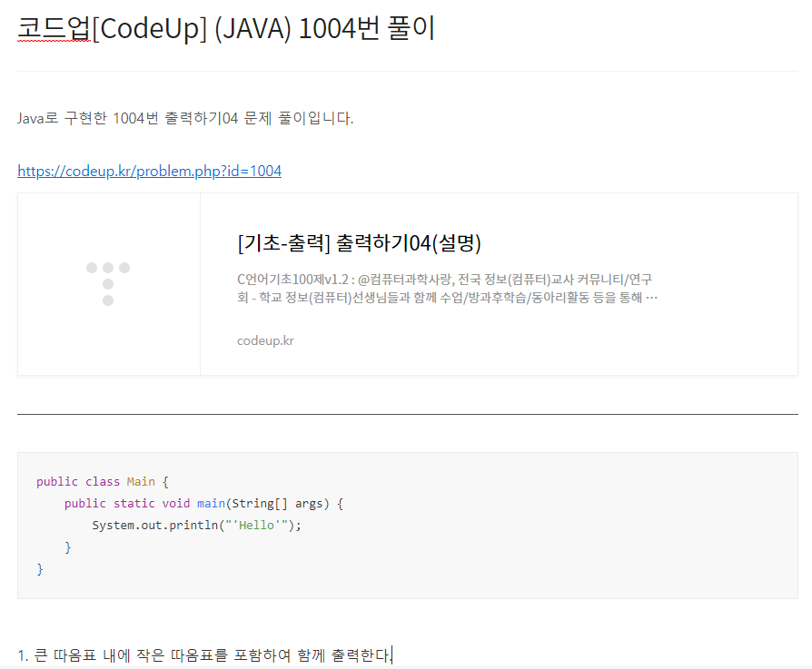Click the 'Hello' string literal in code

pyautogui.click(x=257, y=526)
